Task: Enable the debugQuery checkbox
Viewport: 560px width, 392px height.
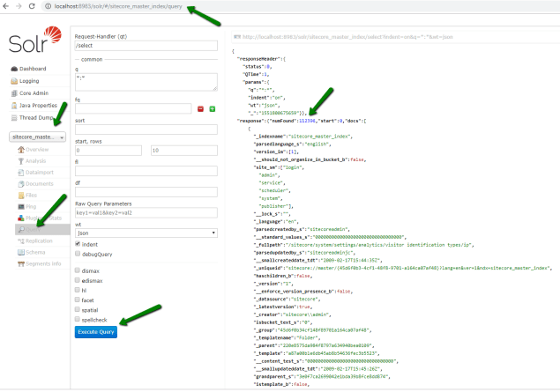Action: (x=78, y=253)
